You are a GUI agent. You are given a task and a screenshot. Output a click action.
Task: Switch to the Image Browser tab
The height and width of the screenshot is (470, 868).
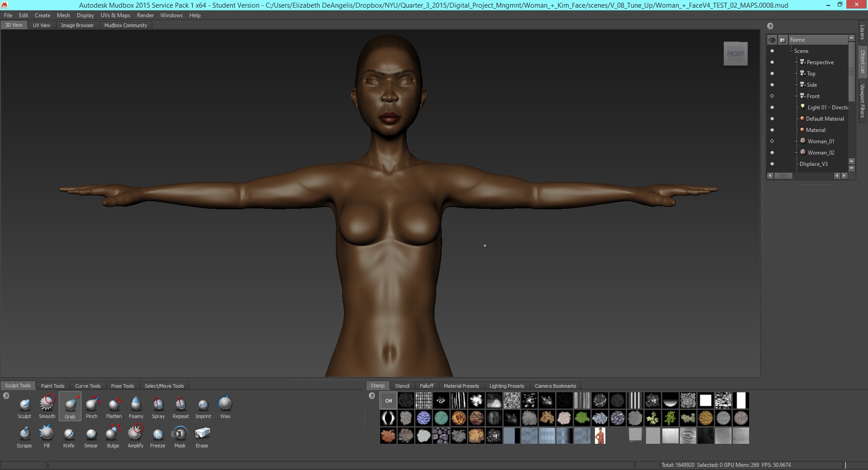click(77, 25)
